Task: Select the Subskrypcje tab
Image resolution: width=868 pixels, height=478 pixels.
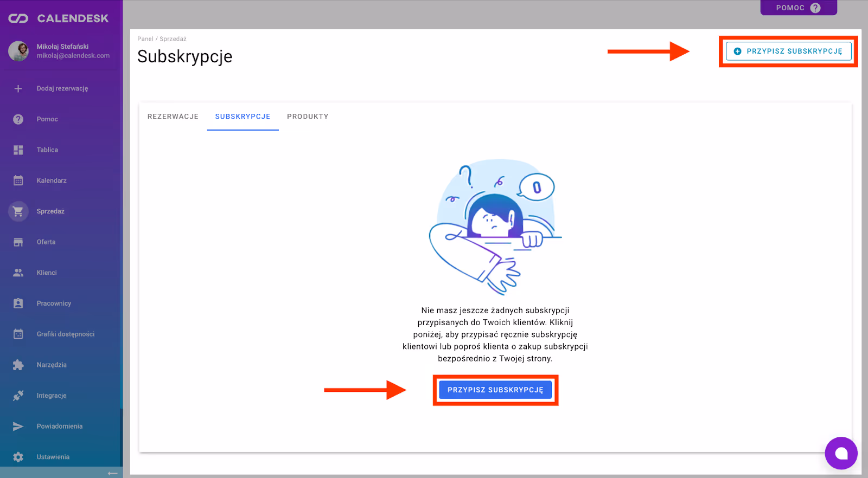Action: point(242,117)
